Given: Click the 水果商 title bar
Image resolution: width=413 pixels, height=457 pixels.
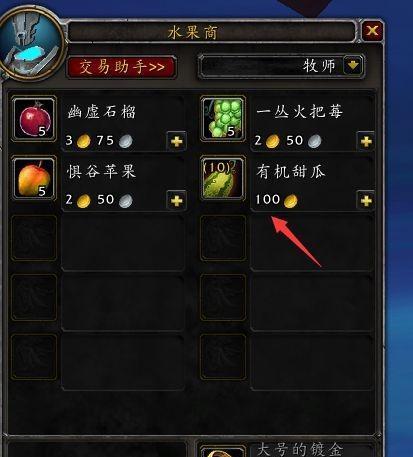Looking at the screenshot, I should point(212,32).
